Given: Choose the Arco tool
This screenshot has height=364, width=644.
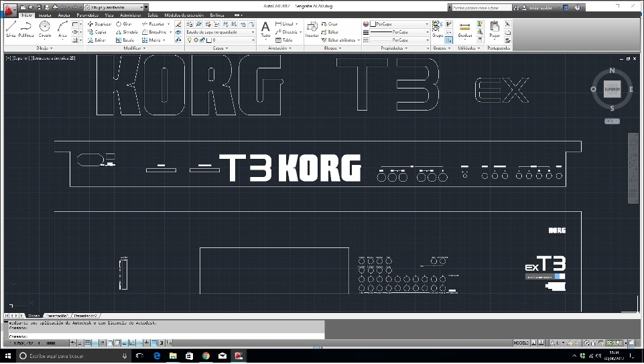Looking at the screenshot, I should tap(62, 29).
